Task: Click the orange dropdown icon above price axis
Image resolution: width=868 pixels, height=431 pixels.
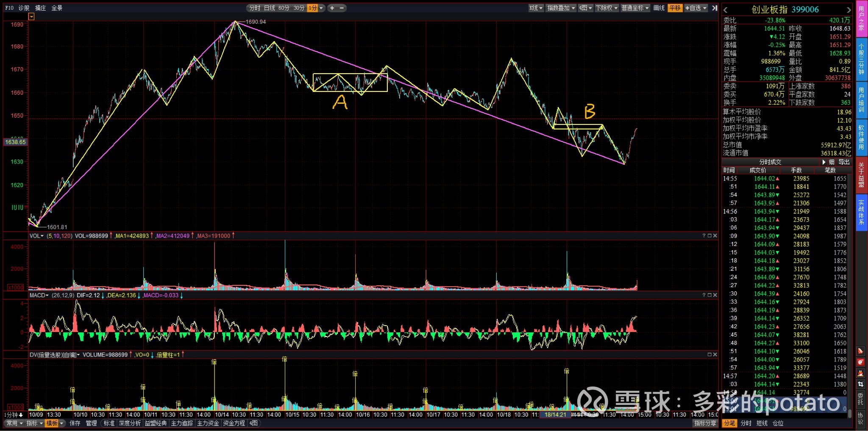Action: tap(31, 17)
